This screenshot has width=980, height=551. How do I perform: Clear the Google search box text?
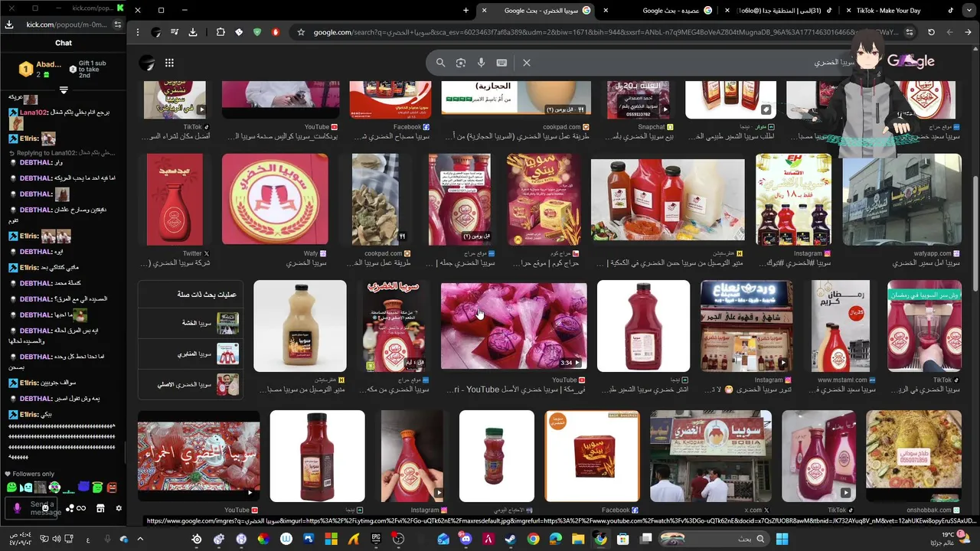pyautogui.click(x=527, y=63)
